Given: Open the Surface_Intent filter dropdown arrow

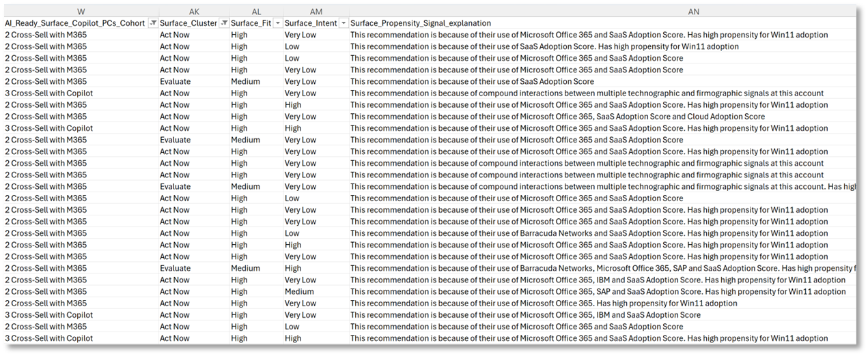Looking at the screenshot, I should 343,23.
